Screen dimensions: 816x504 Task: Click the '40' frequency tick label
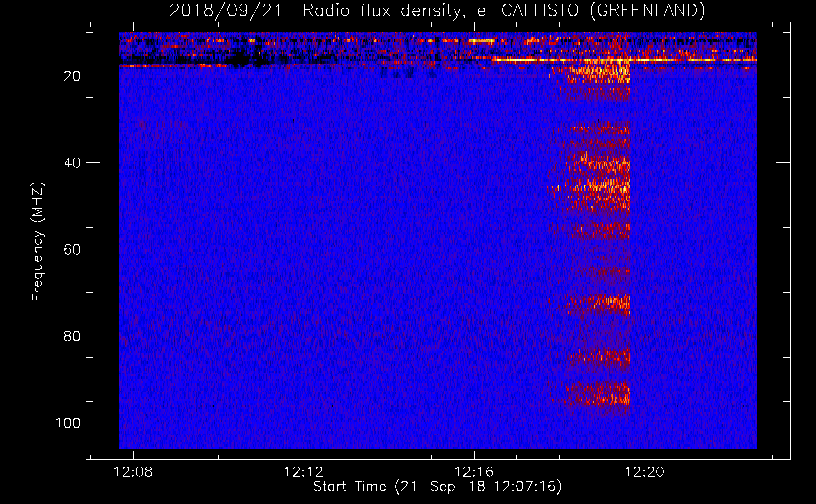72,163
